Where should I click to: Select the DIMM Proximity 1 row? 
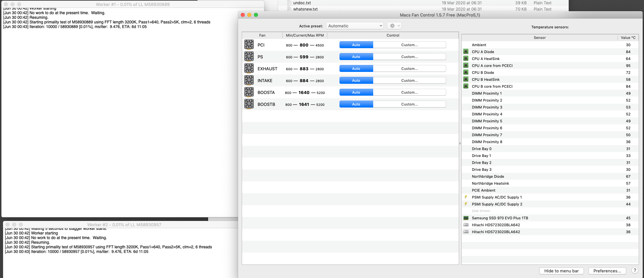pyautogui.click(x=550, y=93)
